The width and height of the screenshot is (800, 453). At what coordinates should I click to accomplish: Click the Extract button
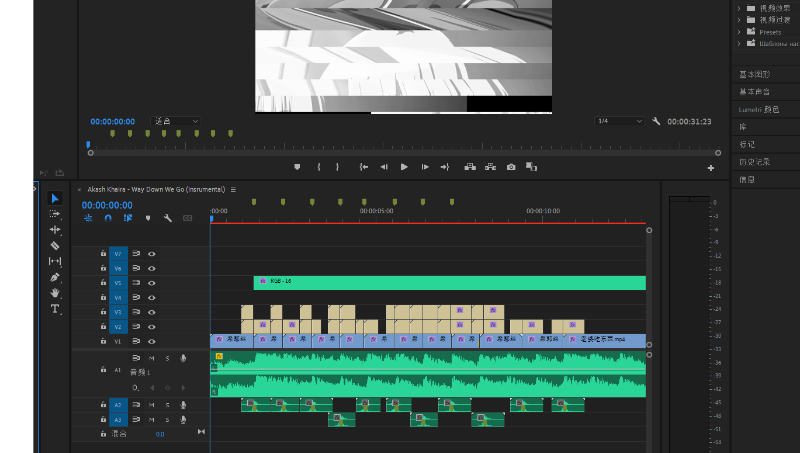(490, 167)
